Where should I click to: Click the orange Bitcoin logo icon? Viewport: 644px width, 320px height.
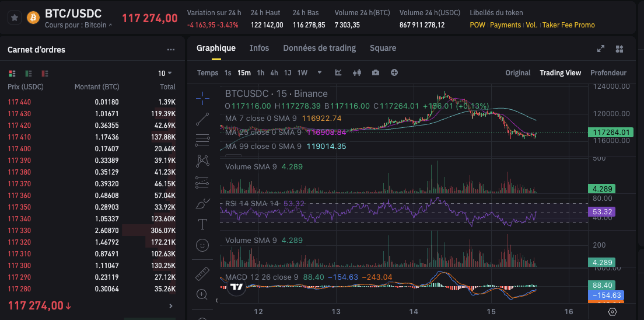(33, 18)
